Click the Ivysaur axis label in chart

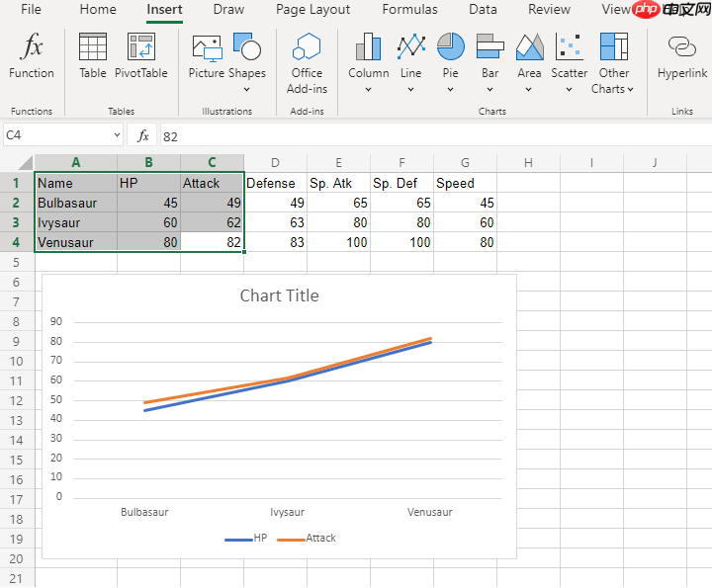[287, 512]
